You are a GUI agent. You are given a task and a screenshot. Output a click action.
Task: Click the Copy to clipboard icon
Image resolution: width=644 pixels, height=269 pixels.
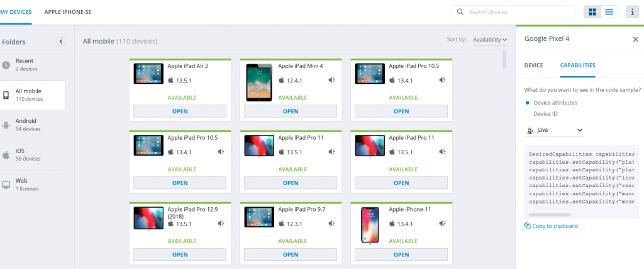[527, 226]
